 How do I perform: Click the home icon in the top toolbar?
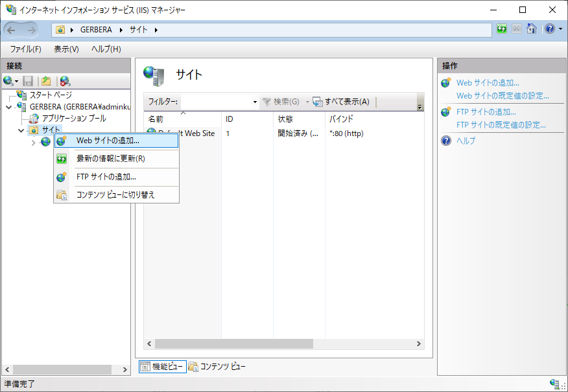pos(531,29)
